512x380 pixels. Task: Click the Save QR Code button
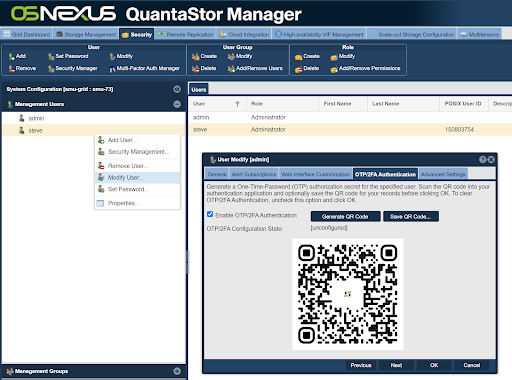point(411,216)
